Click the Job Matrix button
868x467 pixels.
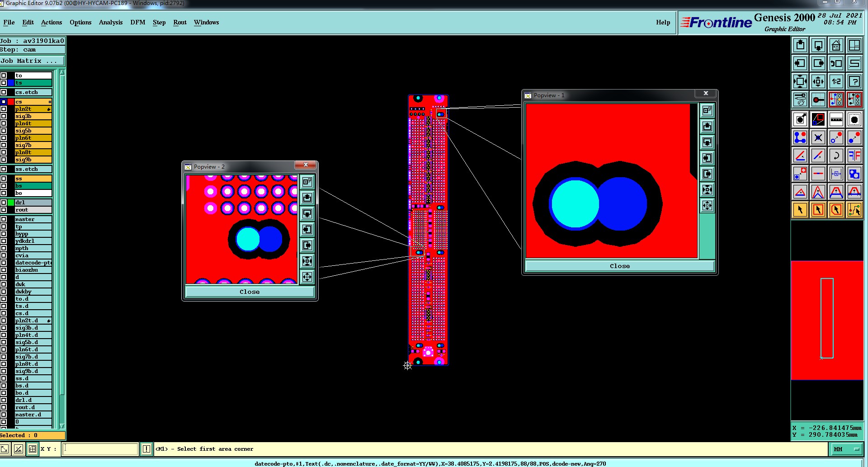pyautogui.click(x=32, y=61)
